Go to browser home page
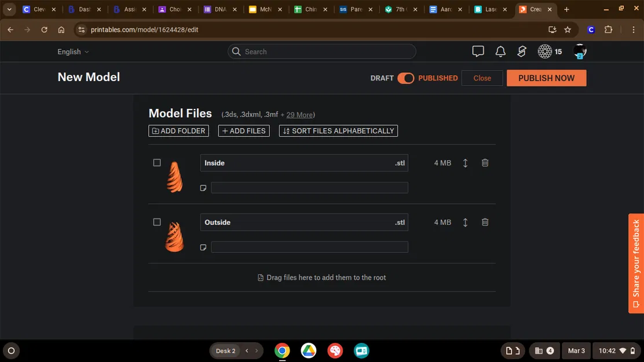 [61, 30]
